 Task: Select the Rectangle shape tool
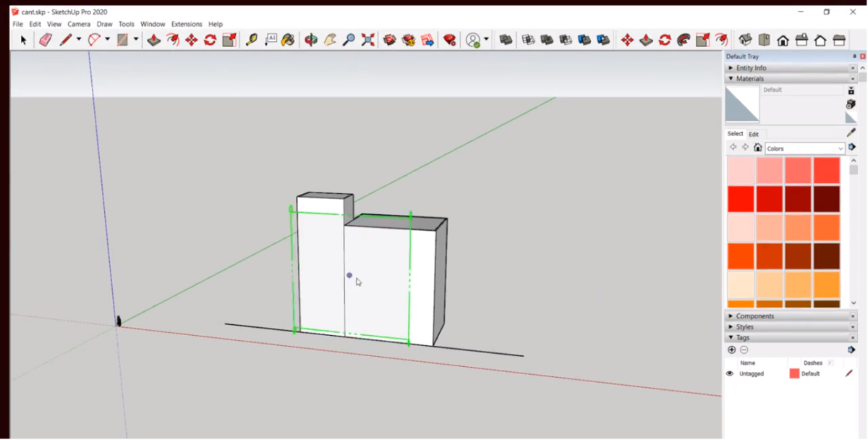pyautogui.click(x=122, y=41)
